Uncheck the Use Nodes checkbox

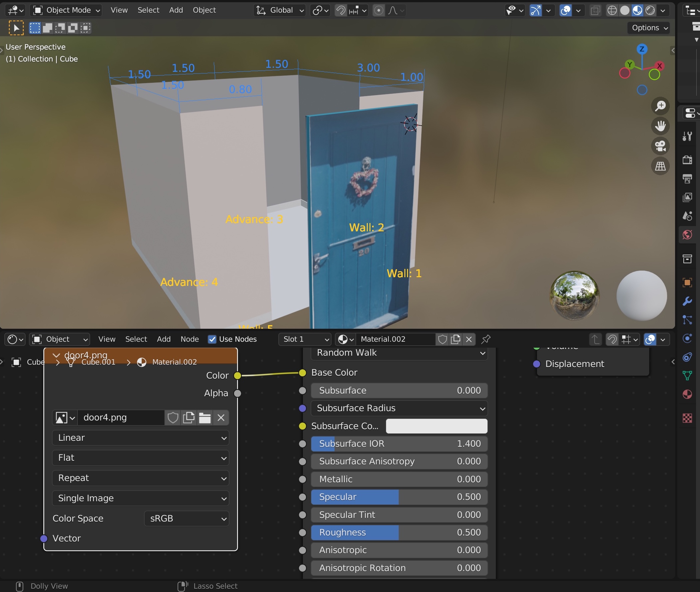212,339
